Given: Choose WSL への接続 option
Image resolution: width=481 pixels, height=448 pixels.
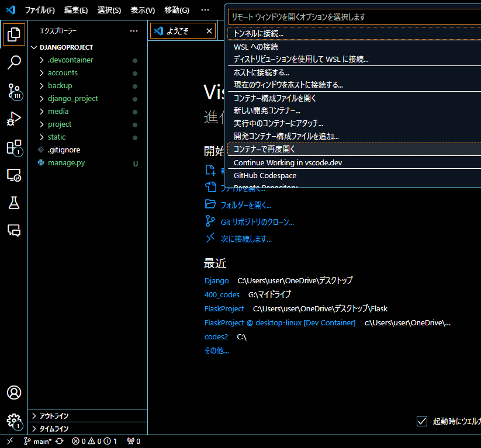Looking at the screenshot, I should (354, 47).
